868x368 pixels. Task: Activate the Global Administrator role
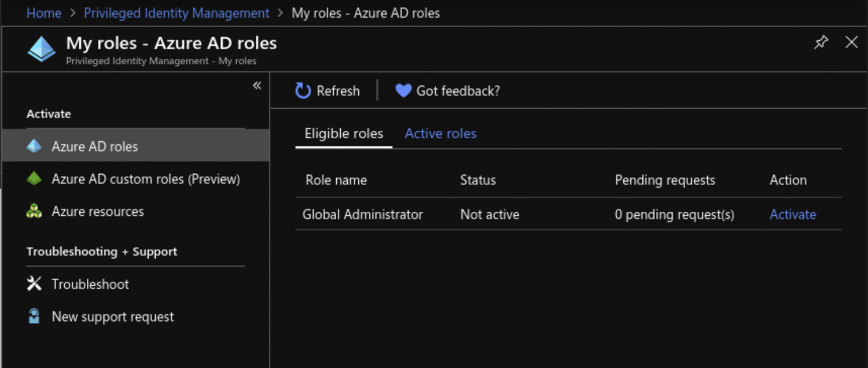(793, 215)
